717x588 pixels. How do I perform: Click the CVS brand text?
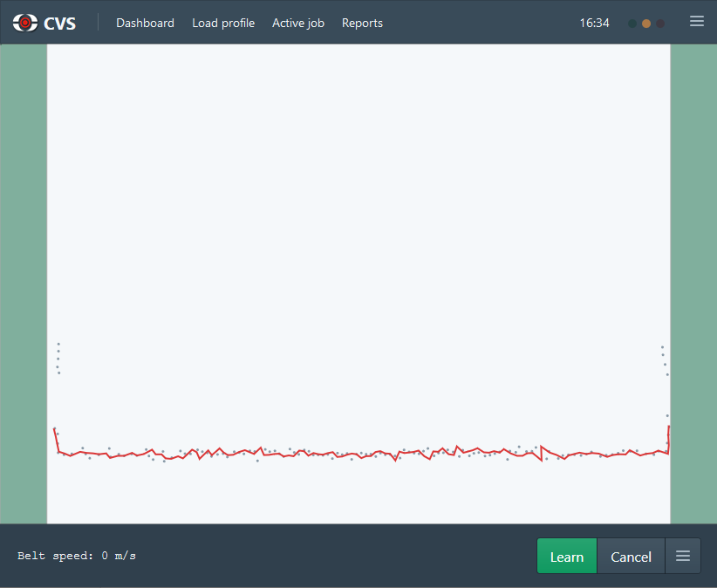coord(60,24)
